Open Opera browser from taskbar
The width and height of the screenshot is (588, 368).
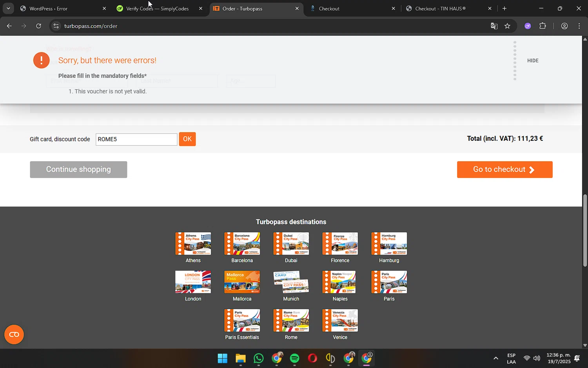tap(312, 359)
